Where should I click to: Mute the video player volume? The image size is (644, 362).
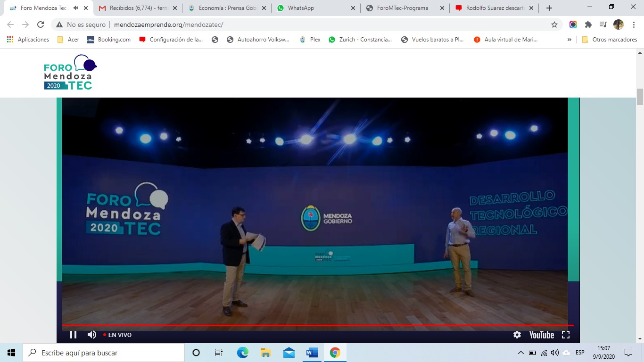click(x=91, y=335)
